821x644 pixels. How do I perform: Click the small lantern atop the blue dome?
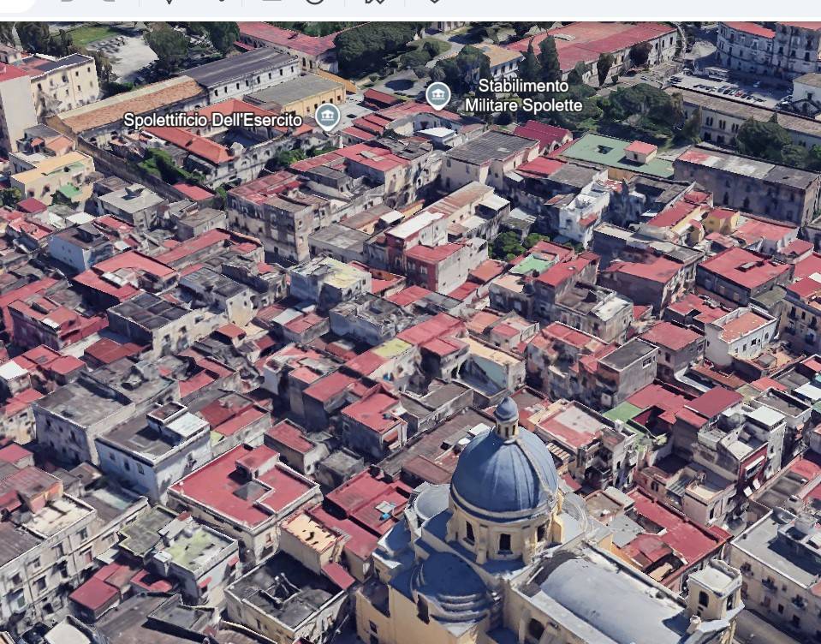506,413
